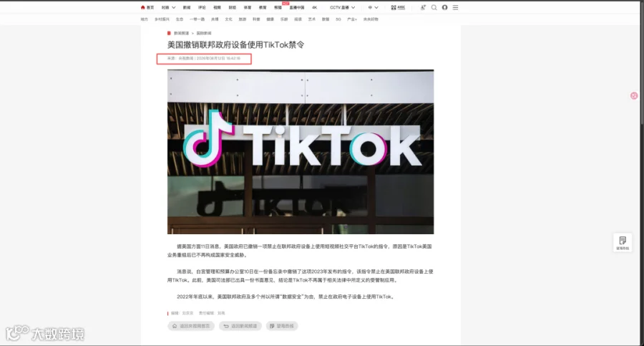Select 科普 in the secondary nav

(256, 19)
